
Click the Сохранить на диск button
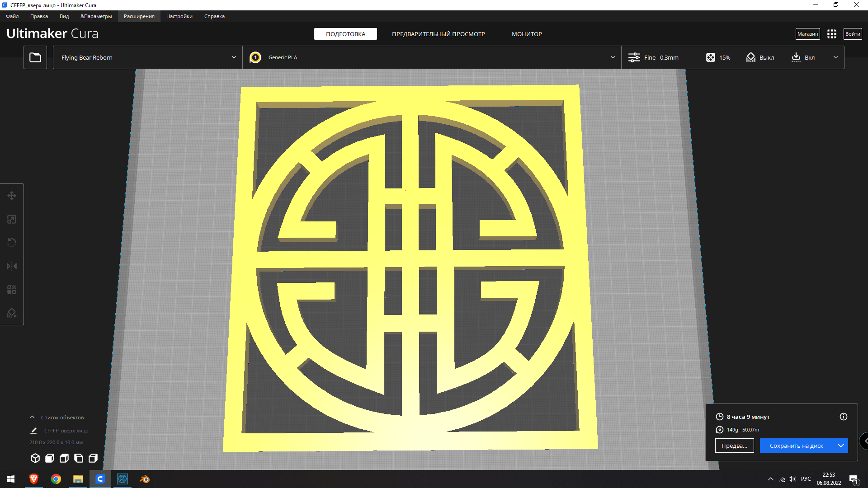(797, 446)
